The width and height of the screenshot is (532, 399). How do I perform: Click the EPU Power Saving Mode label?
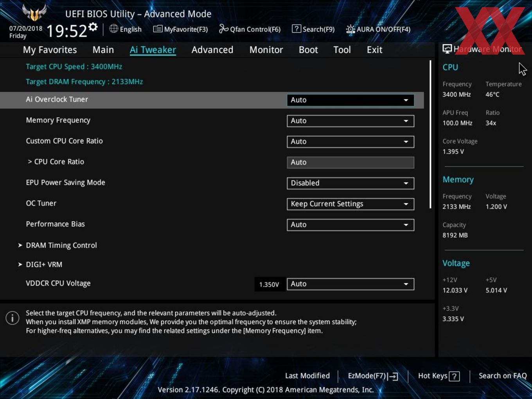65,182
